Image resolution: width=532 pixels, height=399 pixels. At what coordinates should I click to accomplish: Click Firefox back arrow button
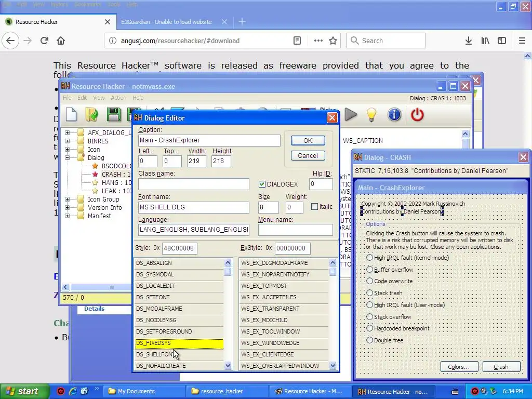pos(10,41)
